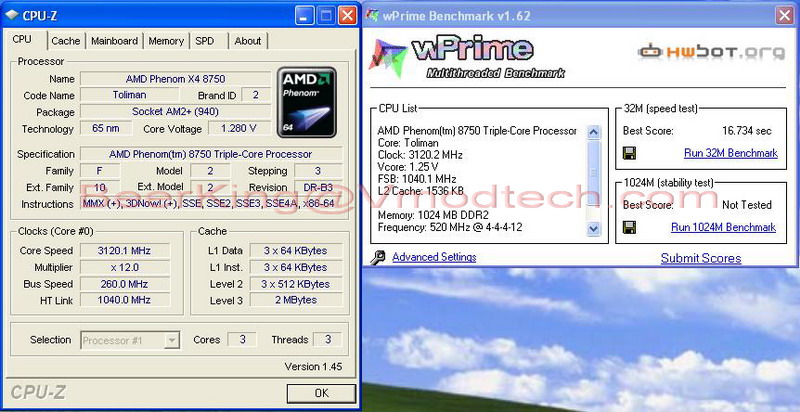The height and width of the screenshot is (412, 800).
Task: Click the Bus Speed value 260.0 MHz
Action: [x=124, y=284]
